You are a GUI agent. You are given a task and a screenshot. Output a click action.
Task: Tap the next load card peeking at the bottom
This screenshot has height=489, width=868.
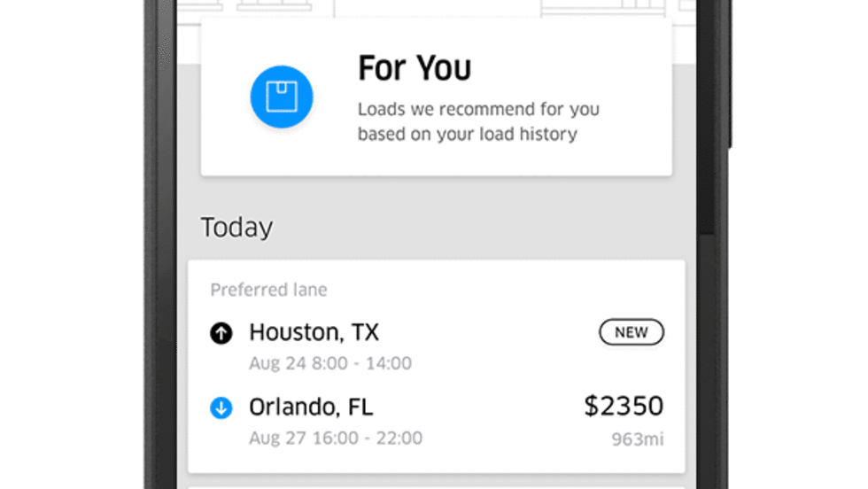click(436, 485)
